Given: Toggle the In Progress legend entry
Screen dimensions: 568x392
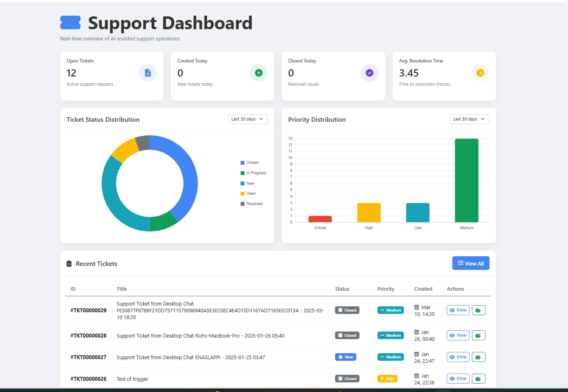Looking at the screenshot, I should point(253,173).
